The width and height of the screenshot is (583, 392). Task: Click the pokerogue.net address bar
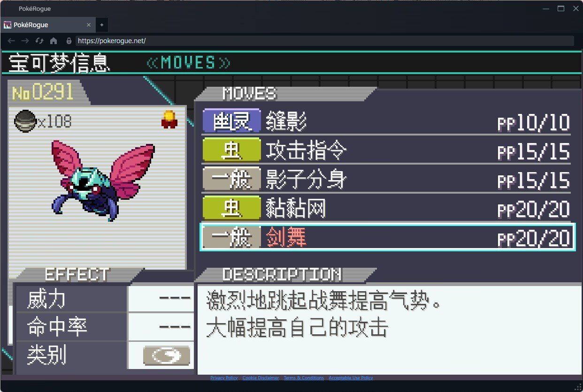(324, 41)
